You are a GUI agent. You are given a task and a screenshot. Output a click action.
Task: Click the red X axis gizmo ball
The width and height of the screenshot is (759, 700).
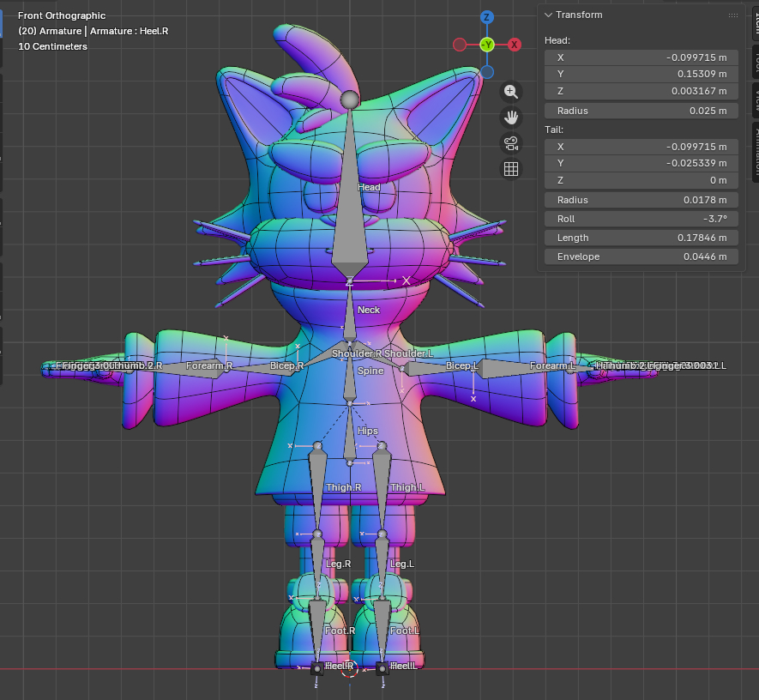pyautogui.click(x=515, y=45)
